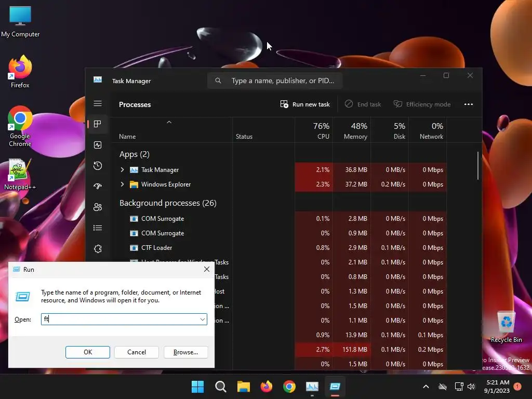Image resolution: width=532 pixels, height=399 pixels.
Task: Click the Background processes (26) heading
Action: 168,203
